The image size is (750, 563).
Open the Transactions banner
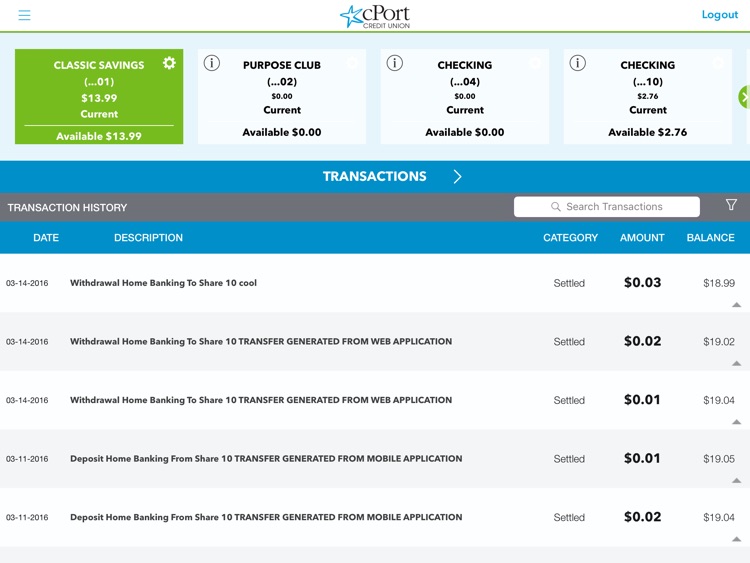(x=375, y=177)
